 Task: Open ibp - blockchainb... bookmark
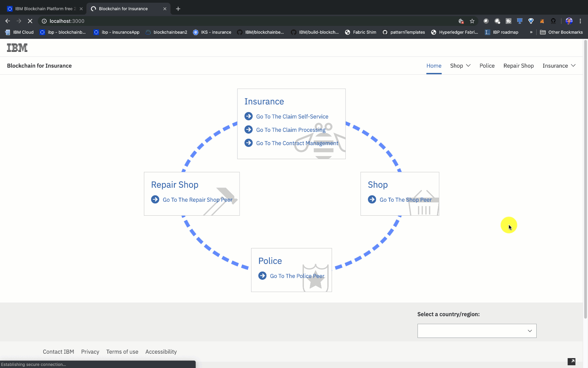63,32
